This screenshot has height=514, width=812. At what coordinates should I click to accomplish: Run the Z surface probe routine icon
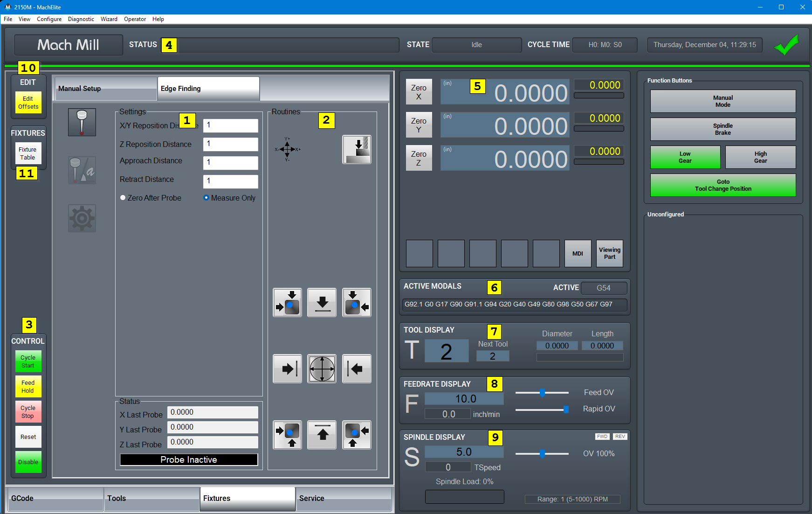357,149
